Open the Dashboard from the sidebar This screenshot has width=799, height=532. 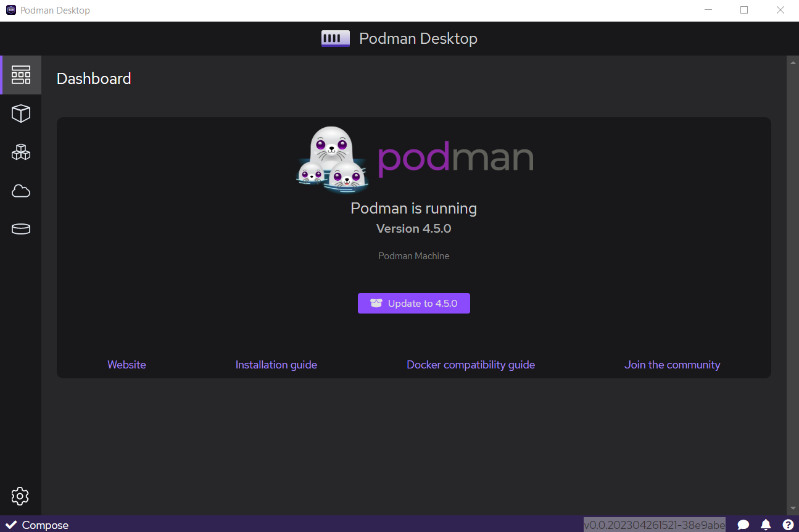[21, 75]
